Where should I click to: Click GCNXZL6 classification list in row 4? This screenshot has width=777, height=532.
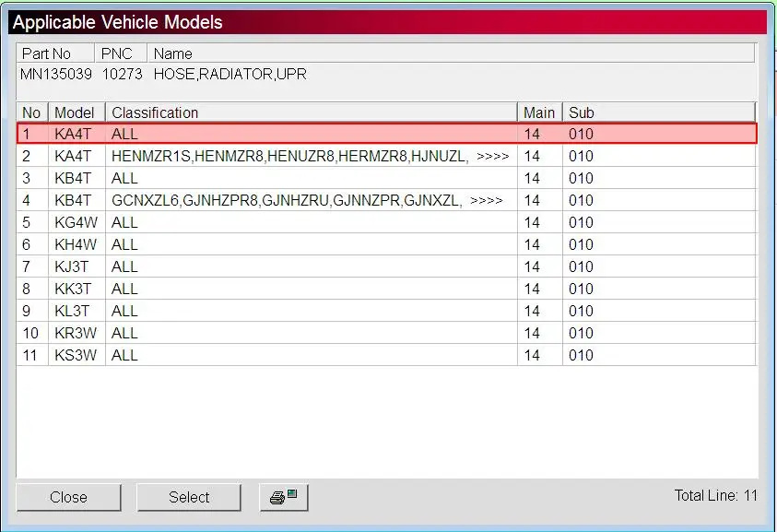click(287, 200)
